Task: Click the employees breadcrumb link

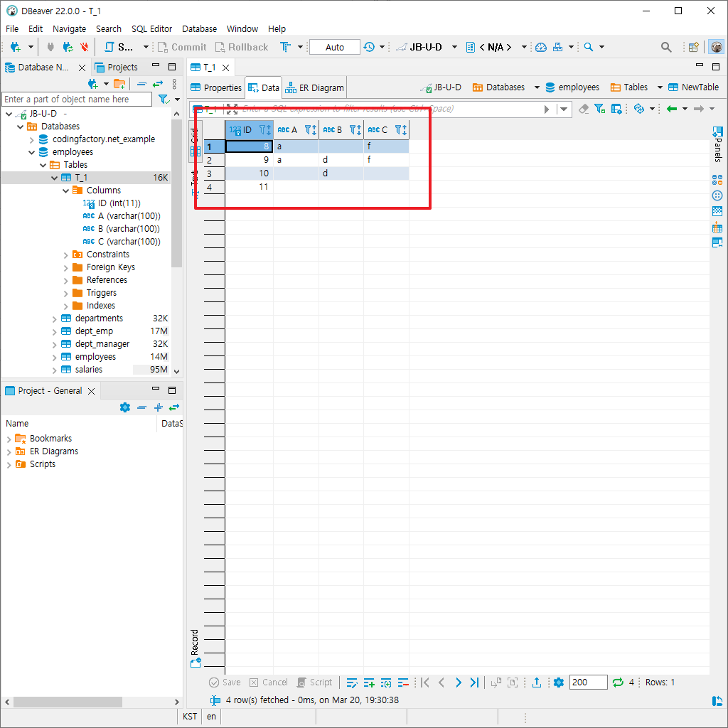Action: 572,87
